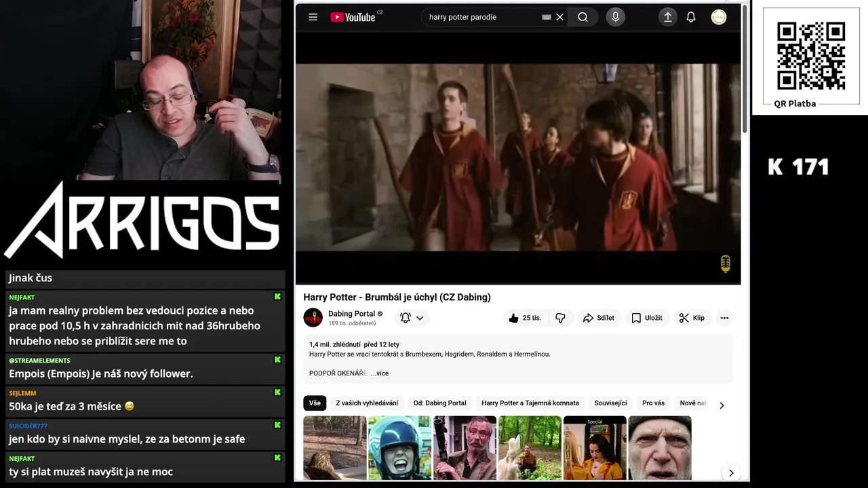Click the video title 'Brumbál je úchyl'
The width and height of the screenshot is (868, 488).
pyautogui.click(x=397, y=297)
